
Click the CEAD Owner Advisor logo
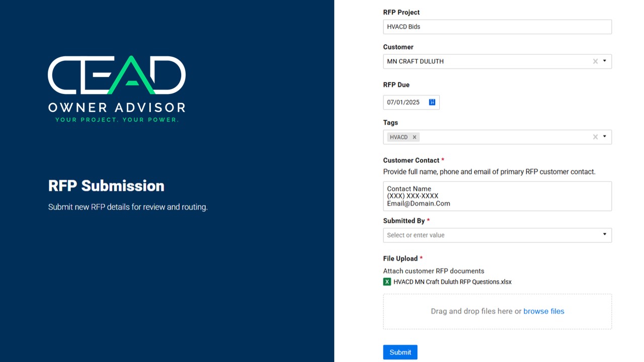(117, 89)
